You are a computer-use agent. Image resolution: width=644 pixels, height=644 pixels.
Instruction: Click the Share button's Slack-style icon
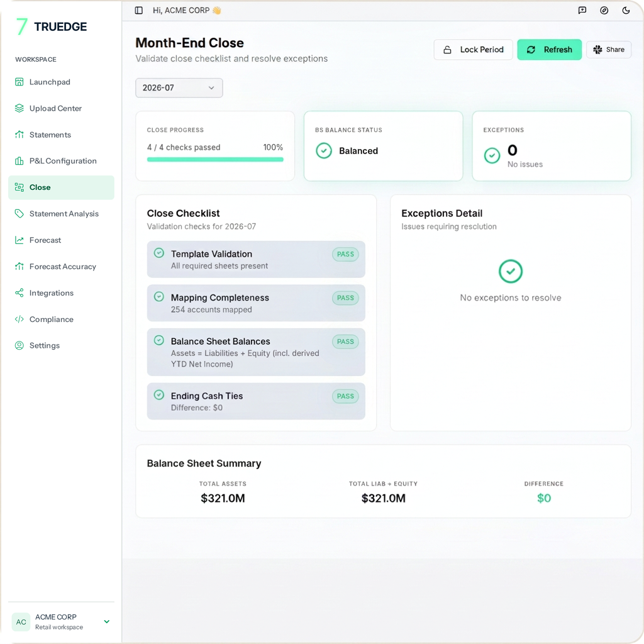pos(597,50)
